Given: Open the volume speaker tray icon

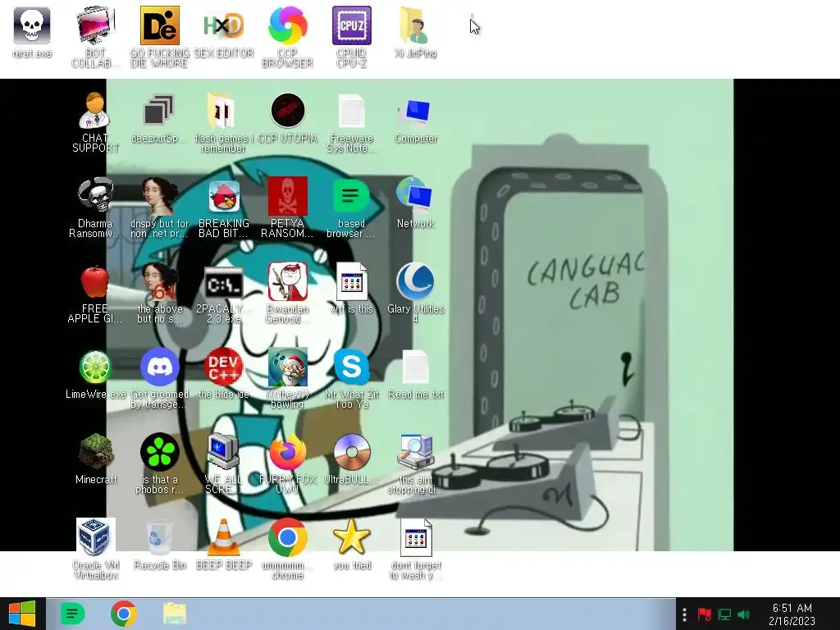Looking at the screenshot, I should (743, 614).
